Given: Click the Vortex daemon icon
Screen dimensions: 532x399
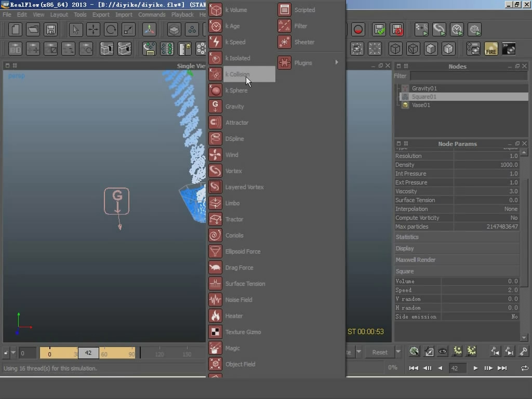Looking at the screenshot, I should (215, 171).
